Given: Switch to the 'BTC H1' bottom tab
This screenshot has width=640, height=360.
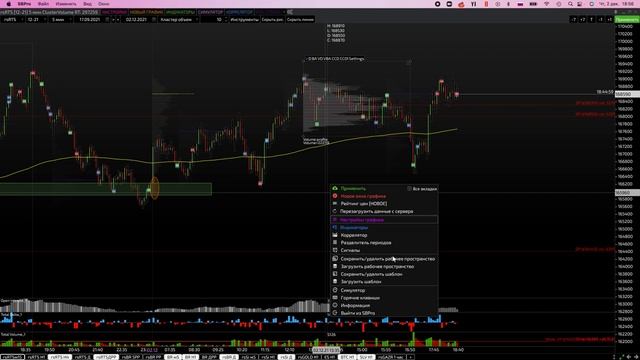Looking at the screenshot, I should pos(347,357).
